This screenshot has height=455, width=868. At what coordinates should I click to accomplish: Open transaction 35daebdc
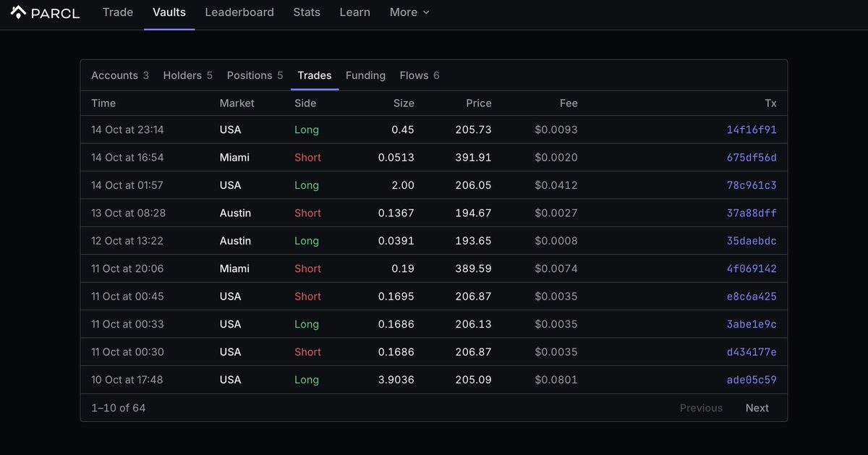[x=752, y=241]
